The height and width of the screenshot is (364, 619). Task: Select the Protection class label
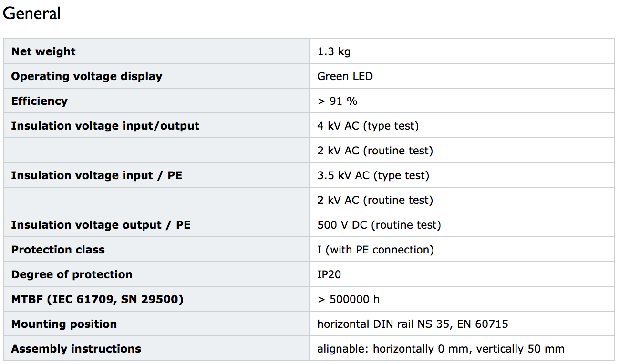click(x=58, y=250)
